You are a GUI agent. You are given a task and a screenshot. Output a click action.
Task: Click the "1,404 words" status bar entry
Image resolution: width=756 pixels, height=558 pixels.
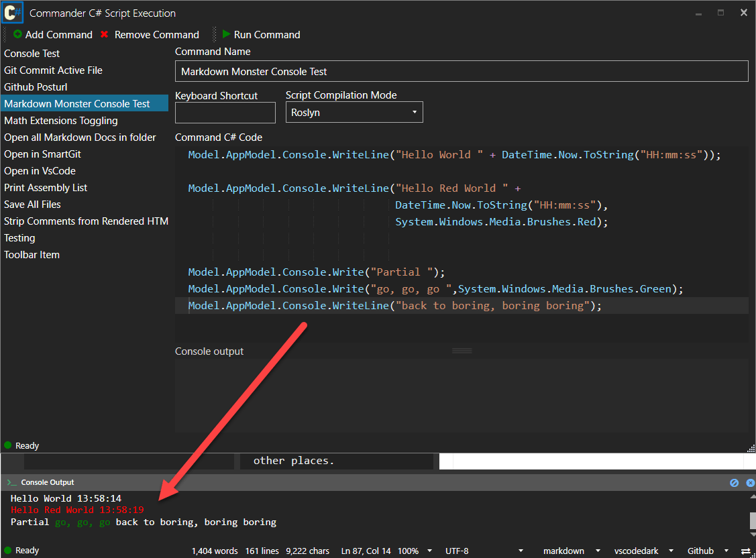point(215,551)
